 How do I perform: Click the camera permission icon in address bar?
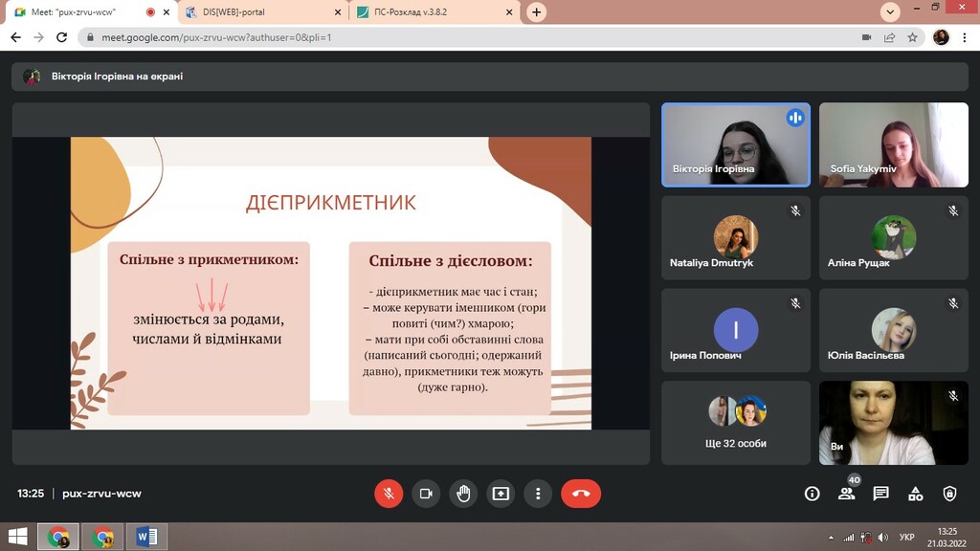point(866,37)
